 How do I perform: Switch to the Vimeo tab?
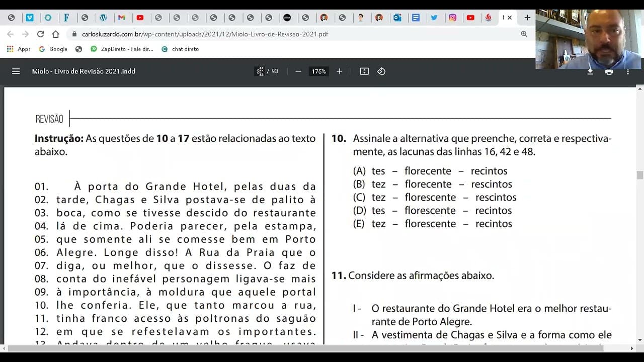tap(30, 18)
